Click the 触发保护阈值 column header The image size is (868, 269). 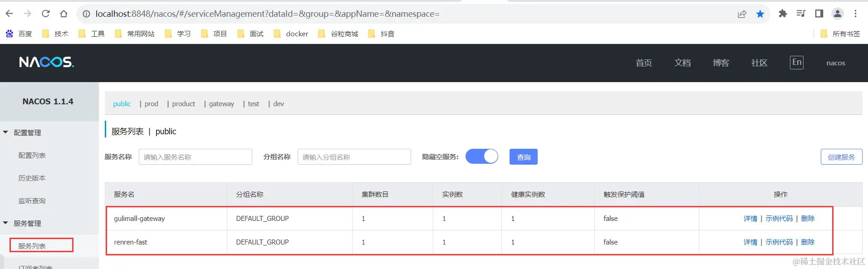(x=624, y=194)
